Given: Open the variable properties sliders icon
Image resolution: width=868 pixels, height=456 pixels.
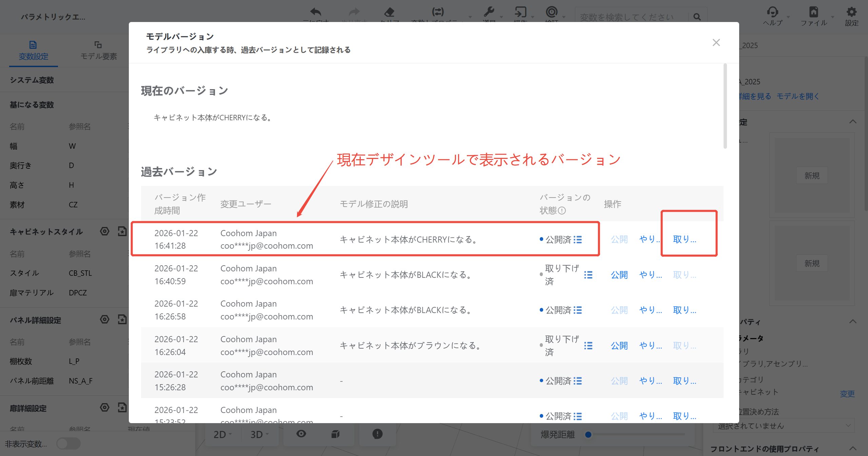Looking at the screenshot, I should point(438,12).
